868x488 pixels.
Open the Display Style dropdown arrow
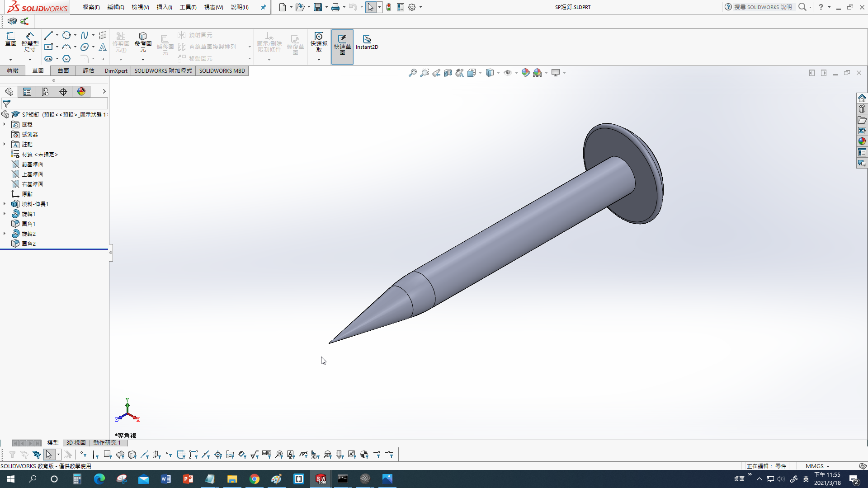click(498, 73)
